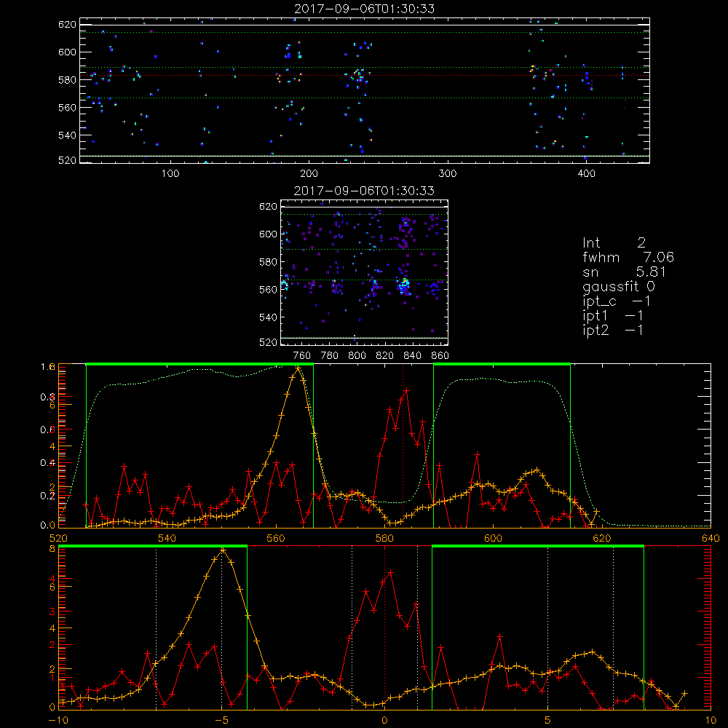
Task: Click x-axis label 100 of top image panel
Action: point(170,174)
